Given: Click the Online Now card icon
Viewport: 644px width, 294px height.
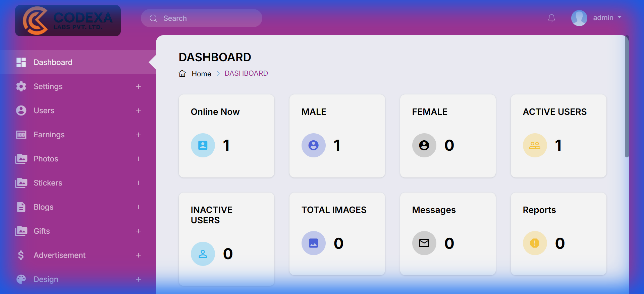Looking at the screenshot, I should (203, 145).
